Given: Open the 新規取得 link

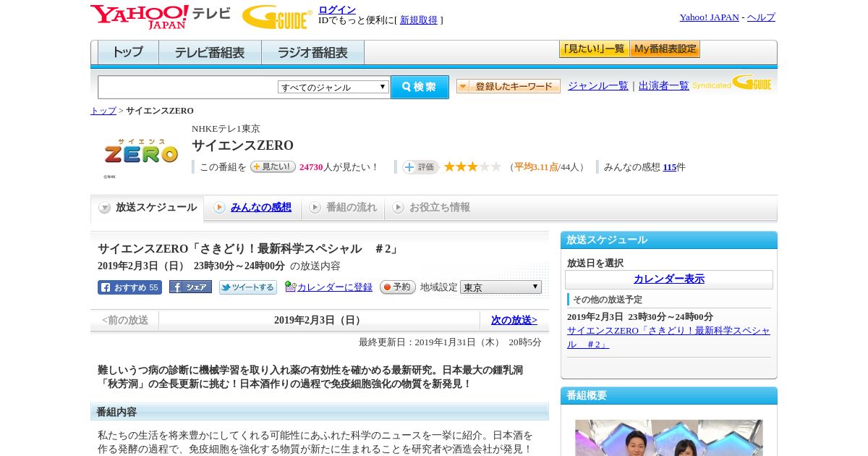Looking at the screenshot, I should (419, 20).
